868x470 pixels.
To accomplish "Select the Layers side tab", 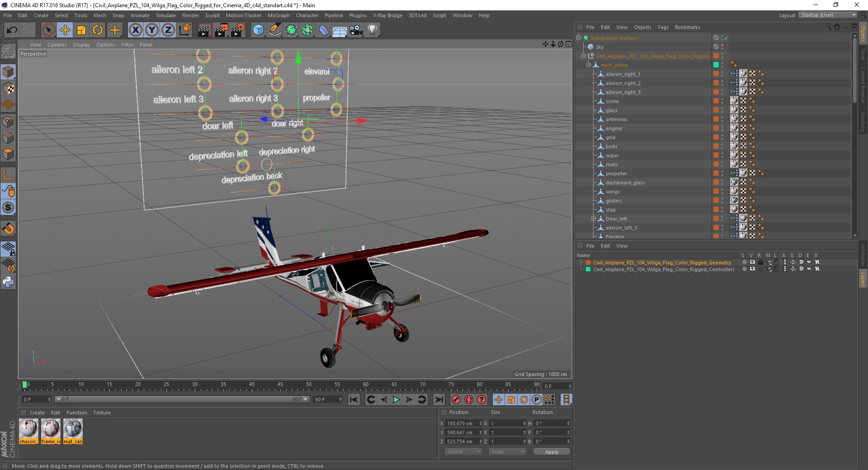I will (863, 279).
